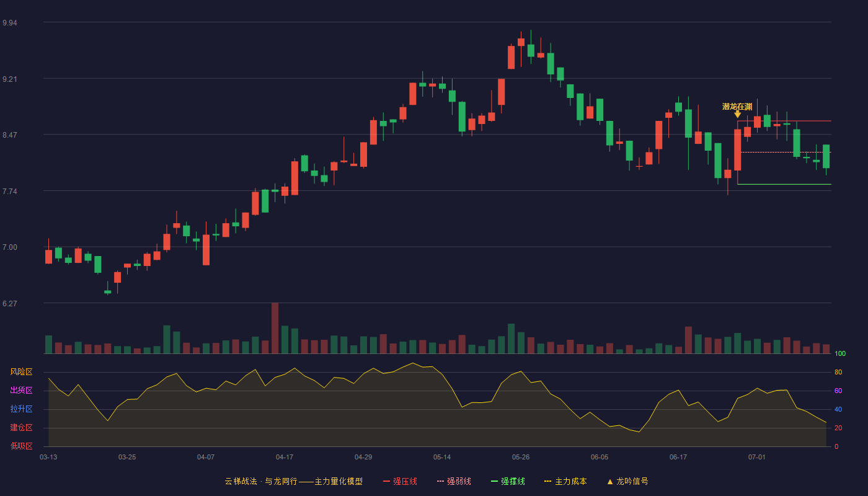Screen dimensions: 868x496
Task: Click the 60 value on indicator axis
Action: (838, 391)
